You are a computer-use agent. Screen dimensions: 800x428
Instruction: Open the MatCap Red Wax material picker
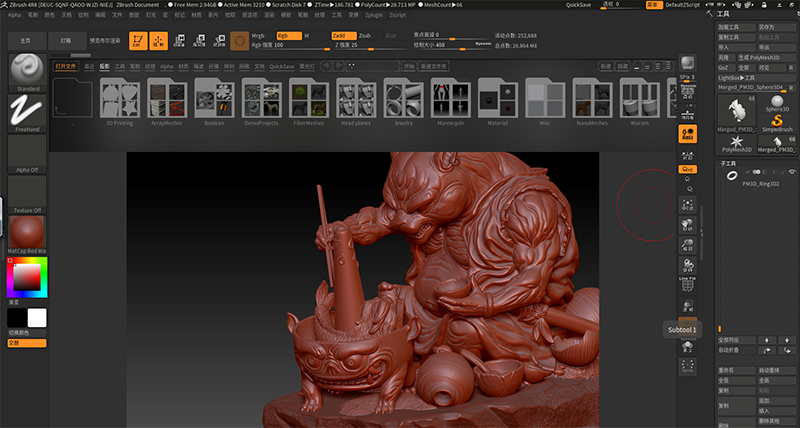pos(28,235)
